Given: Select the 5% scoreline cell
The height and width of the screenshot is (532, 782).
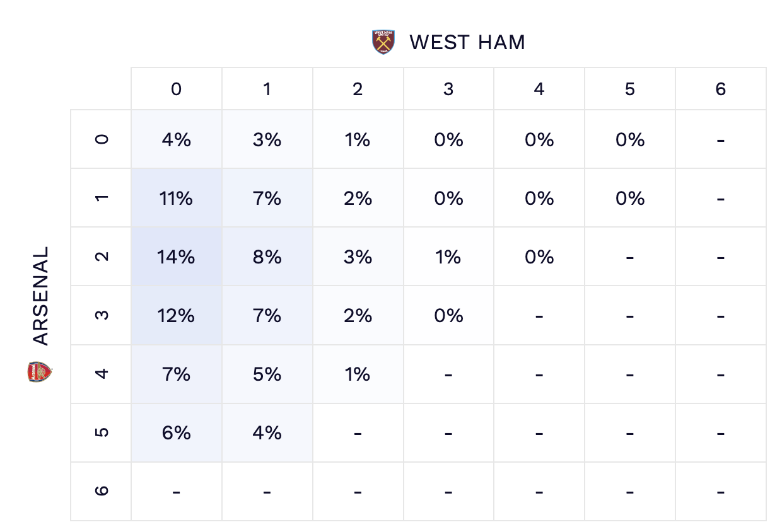Looking at the screenshot, I should pos(267,374).
